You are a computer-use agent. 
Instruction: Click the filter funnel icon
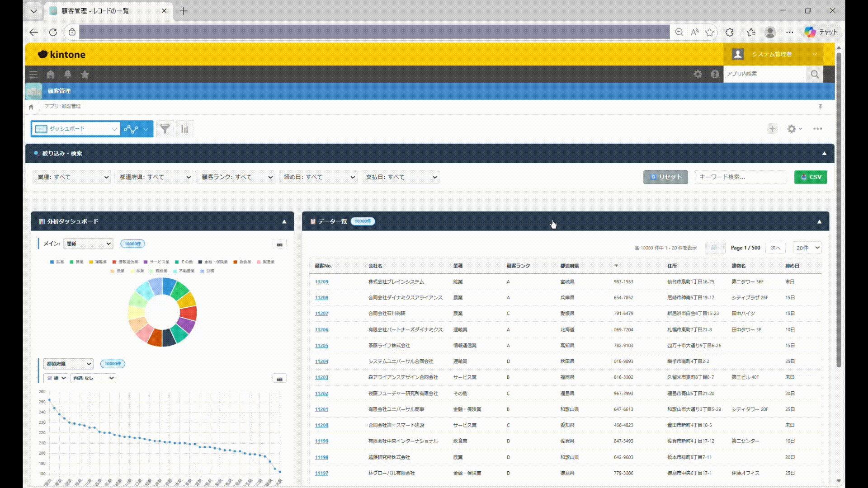(165, 129)
